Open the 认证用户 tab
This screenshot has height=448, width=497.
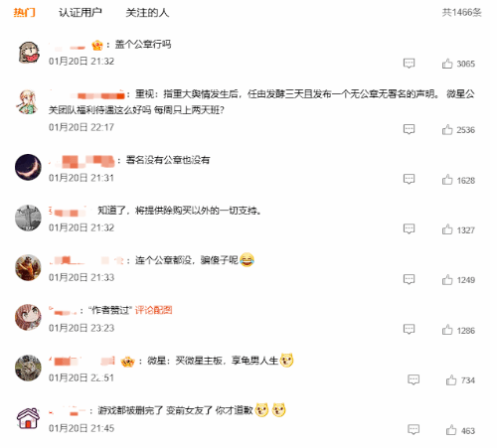(81, 13)
